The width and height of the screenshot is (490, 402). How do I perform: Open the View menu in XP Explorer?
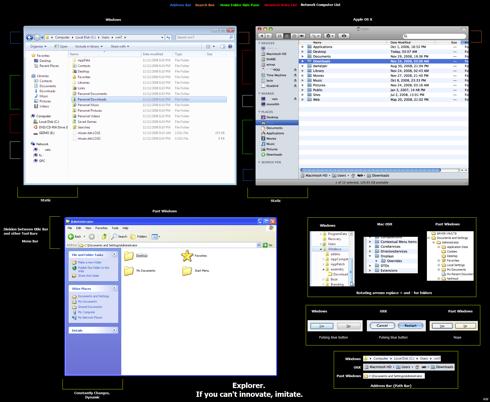coord(88,228)
